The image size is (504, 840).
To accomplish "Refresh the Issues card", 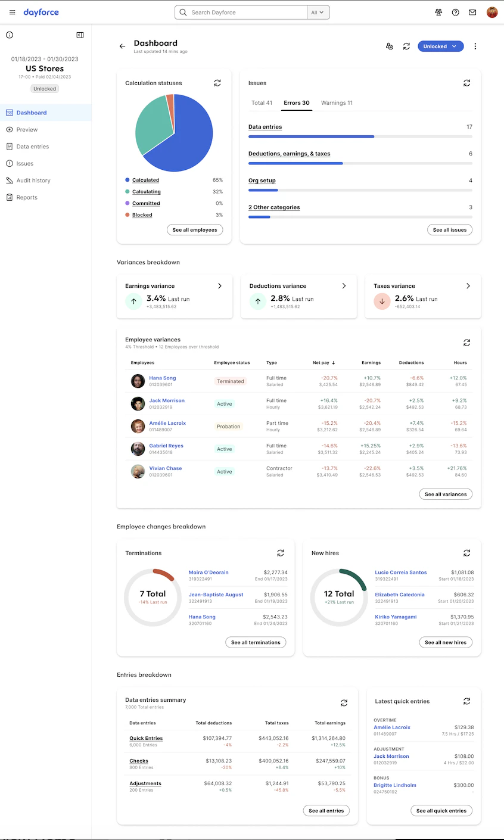I will coord(466,83).
